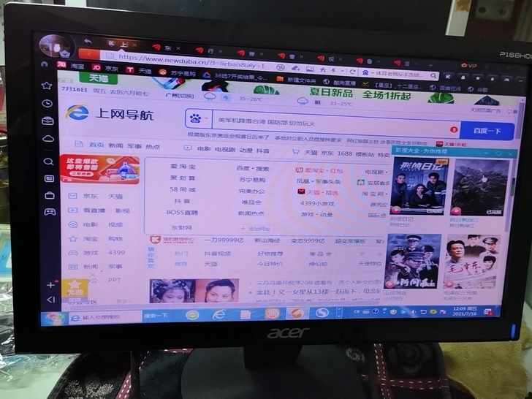
Task: Open a new tab with plus button
Action: pos(430,65)
